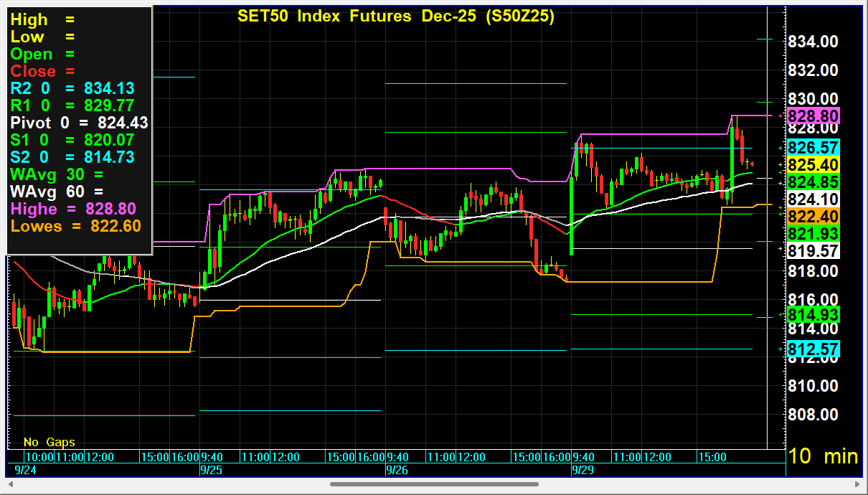
Task: Click the green 824.85 average tag
Action: click(x=813, y=182)
